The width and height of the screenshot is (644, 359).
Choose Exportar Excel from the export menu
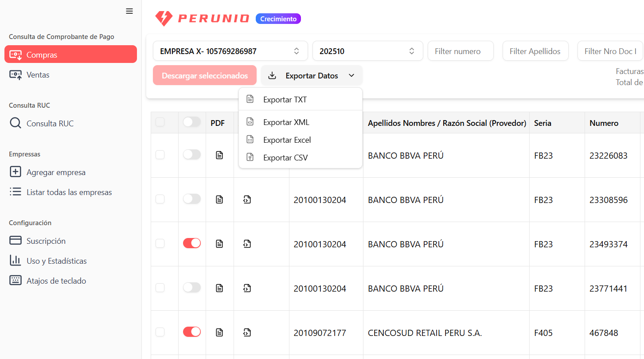coord(287,140)
